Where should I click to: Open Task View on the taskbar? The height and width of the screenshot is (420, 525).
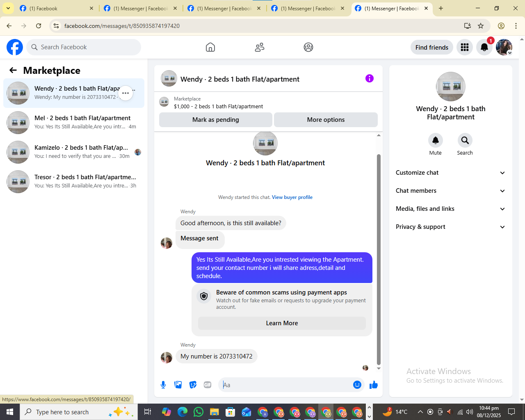(148, 412)
